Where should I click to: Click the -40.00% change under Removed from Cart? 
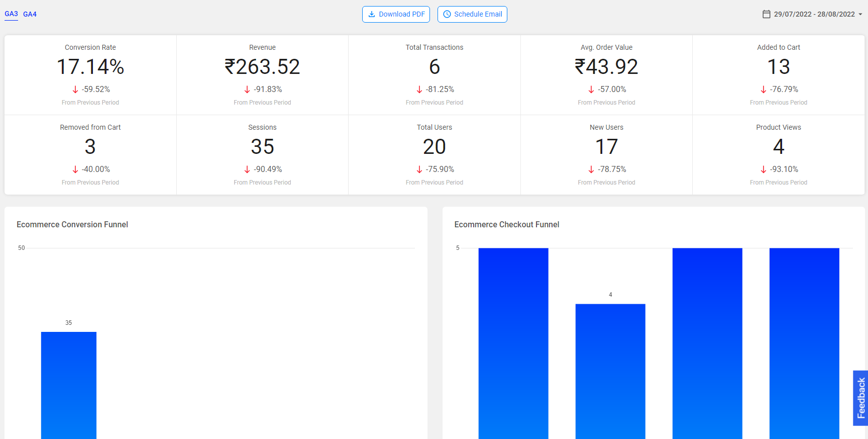[96, 169]
